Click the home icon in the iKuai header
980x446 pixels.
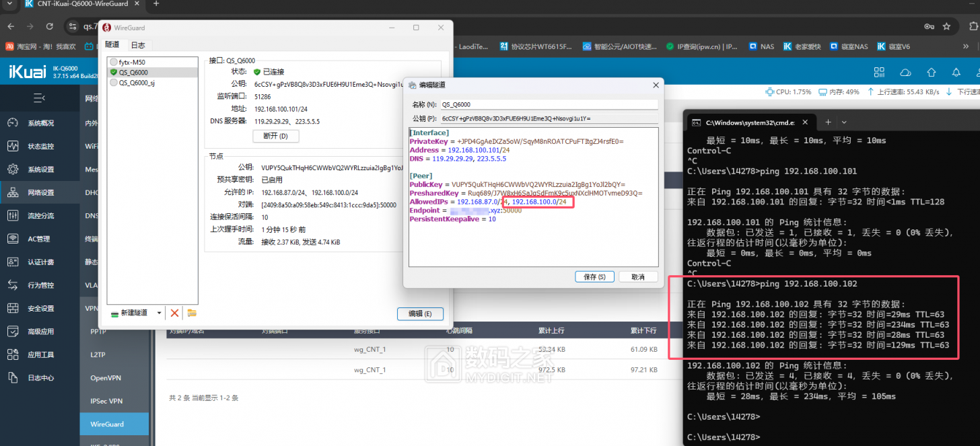tap(931, 72)
